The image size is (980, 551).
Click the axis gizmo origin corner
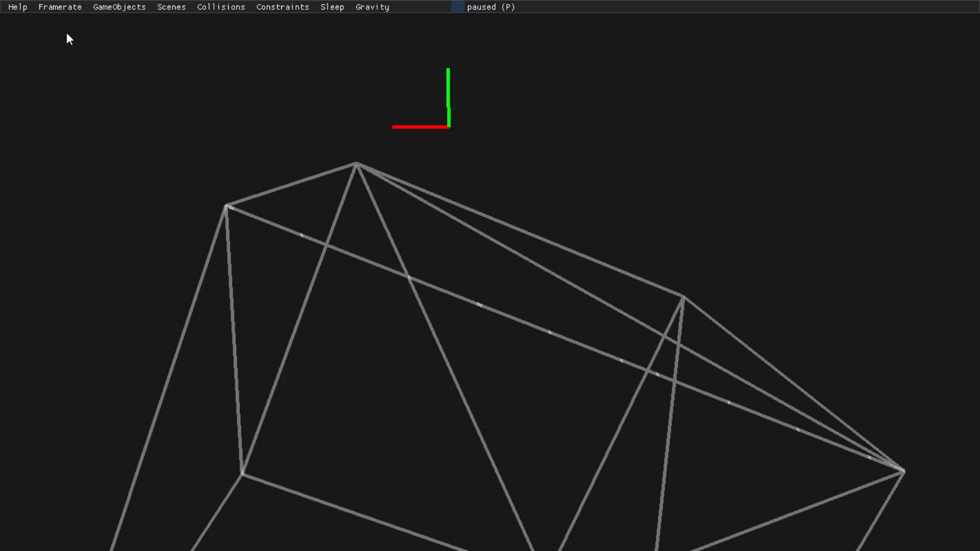449,126
